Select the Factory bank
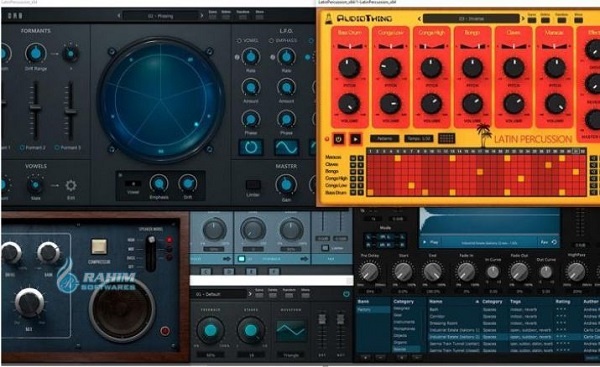The height and width of the screenshot is (367, 600). (x=373, y=310)
